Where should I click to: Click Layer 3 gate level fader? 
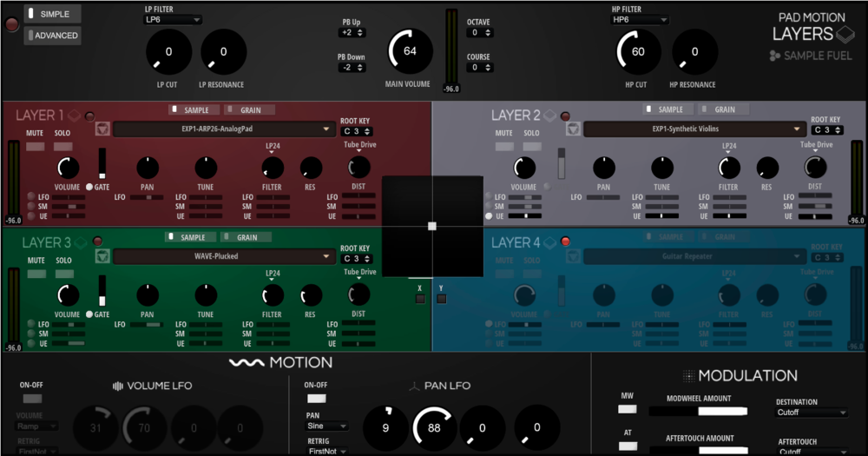coord(102,290)
